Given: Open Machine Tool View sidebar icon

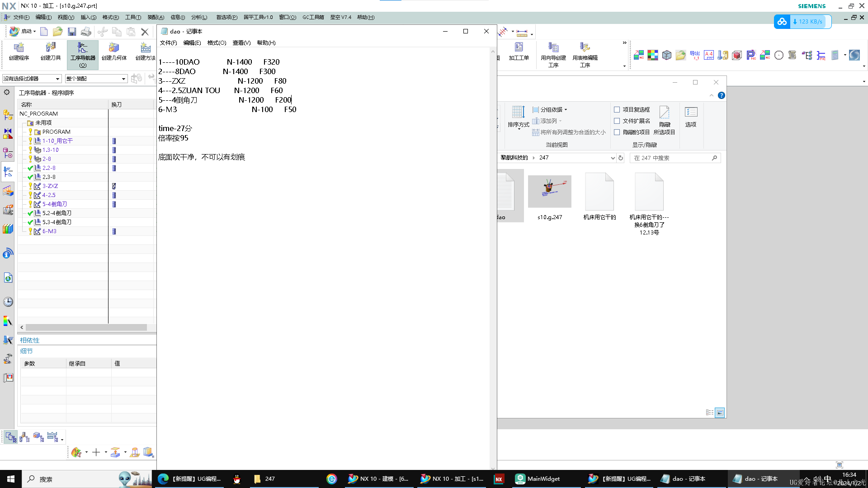Looking at the screenshot, I should [x=8, y=210].
